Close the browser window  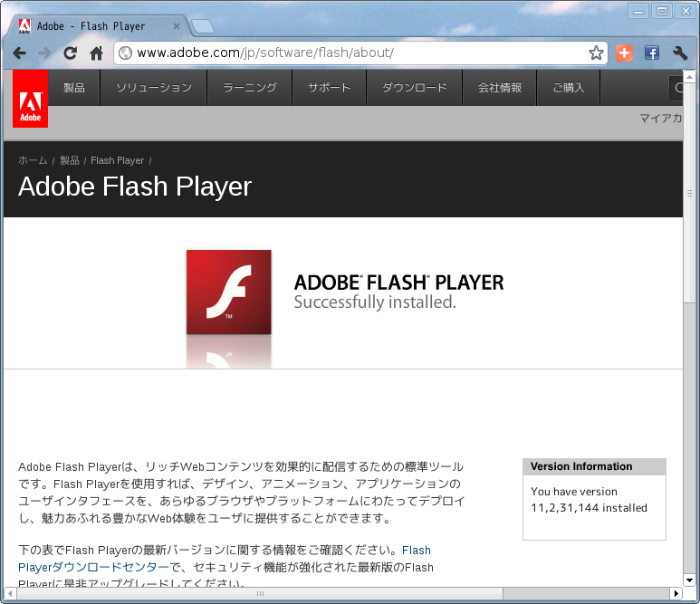pos(686,11)
